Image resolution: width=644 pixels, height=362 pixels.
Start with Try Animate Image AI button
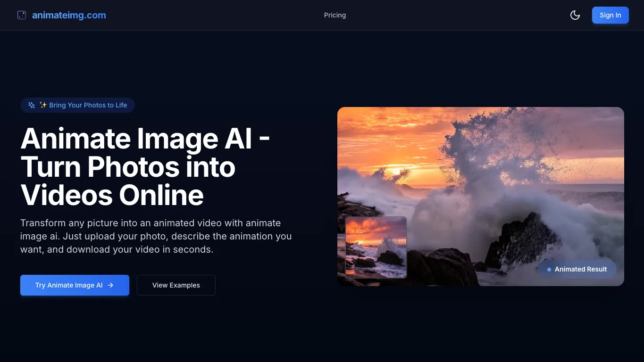tap(75, 285)
